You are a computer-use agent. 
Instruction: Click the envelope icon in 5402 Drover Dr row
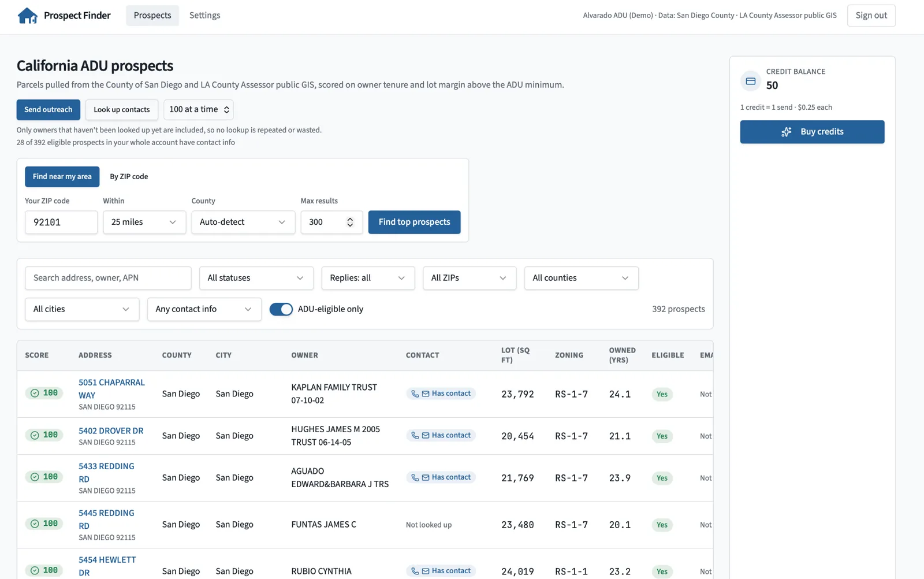426,436
